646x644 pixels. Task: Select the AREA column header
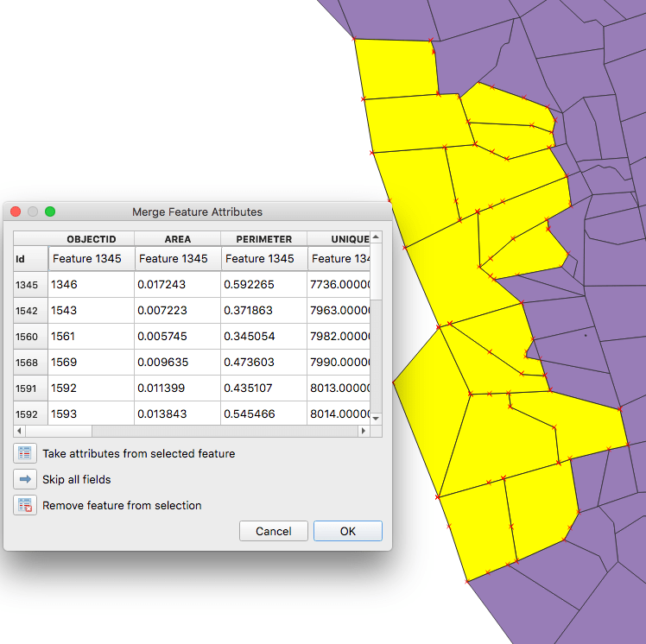tap(178, 239)
